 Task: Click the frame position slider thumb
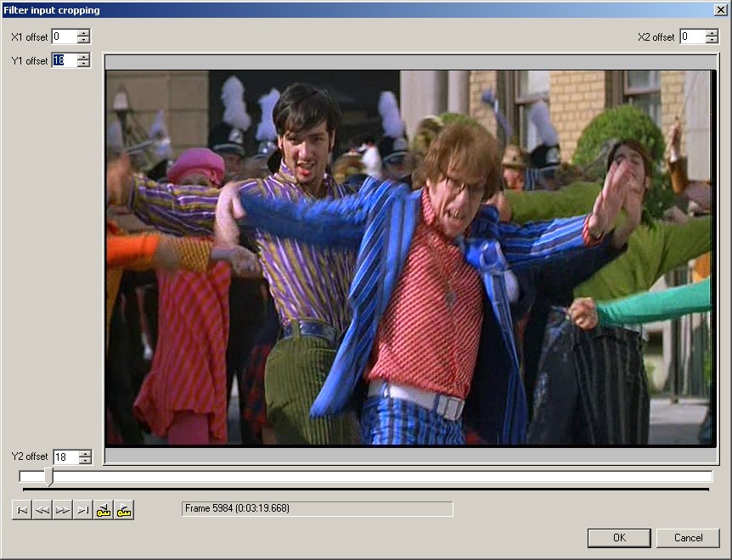point(49,477)
